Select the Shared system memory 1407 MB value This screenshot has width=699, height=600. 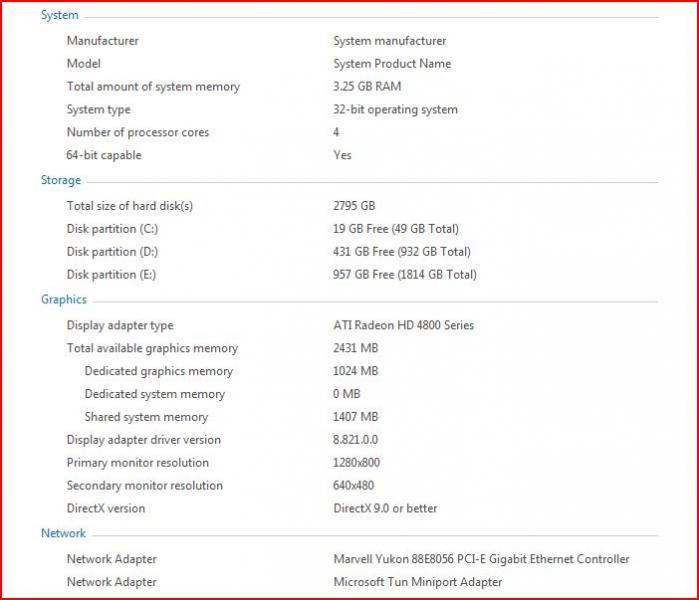pyautogui.click(x=355, y=416)
